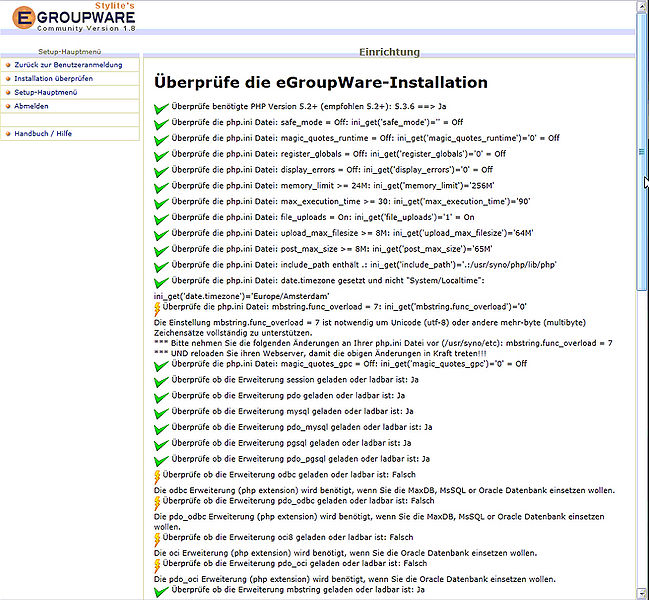Click the Einrichtung page header

coord(390,52)
